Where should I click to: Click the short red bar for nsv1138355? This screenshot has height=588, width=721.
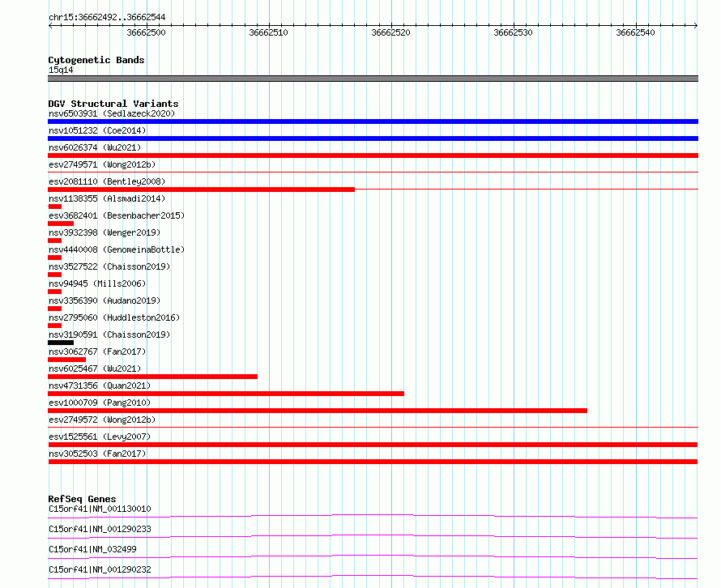[x=55, y=207]
